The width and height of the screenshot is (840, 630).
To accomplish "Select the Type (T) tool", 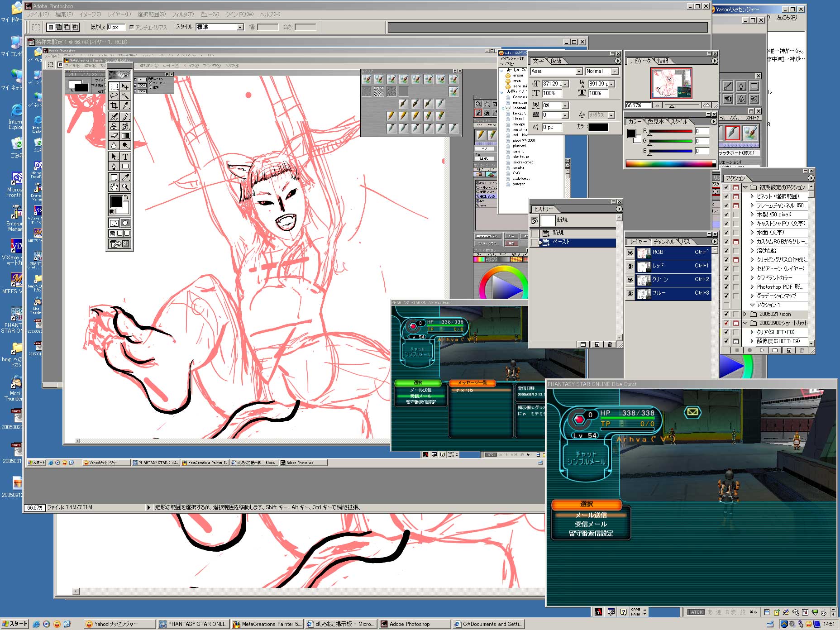I will 125,157.
